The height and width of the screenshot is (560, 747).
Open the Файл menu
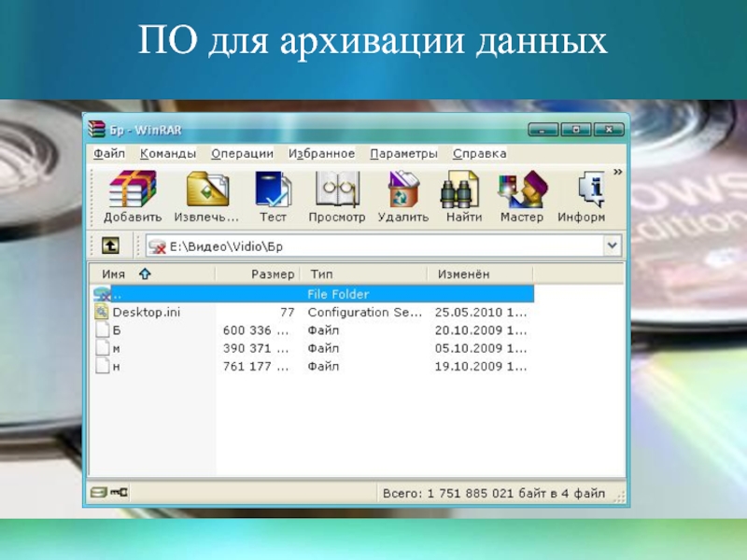pos(108,153)
